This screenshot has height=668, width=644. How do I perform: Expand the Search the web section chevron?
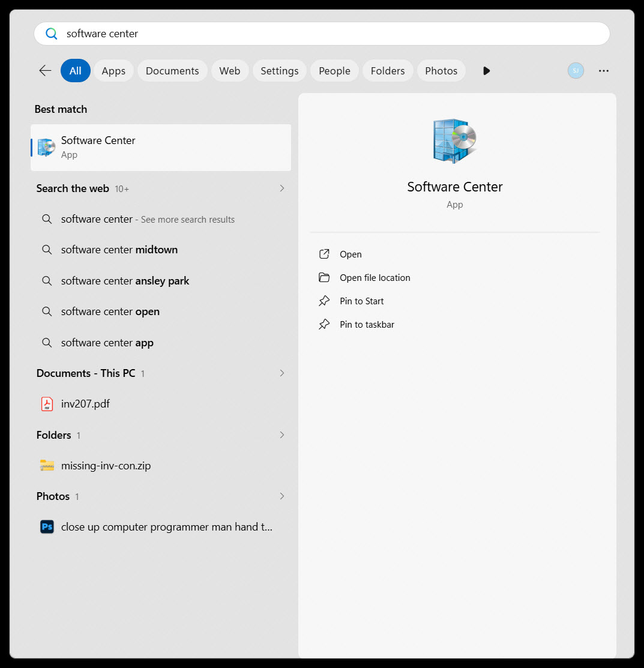[281, 188]
